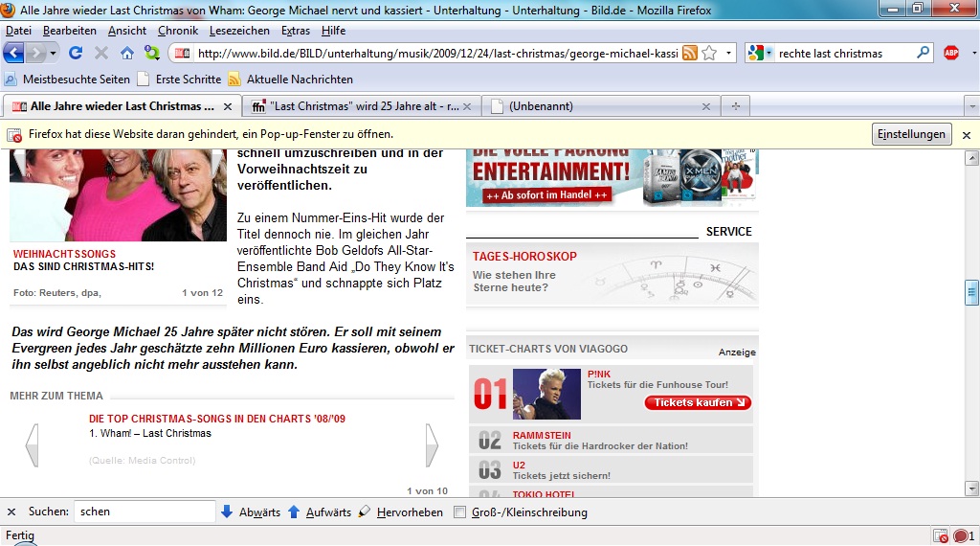This screenshot has height=546, width=980.
Task: Click the Forward navigation arrow
Action: pos(35,53)
